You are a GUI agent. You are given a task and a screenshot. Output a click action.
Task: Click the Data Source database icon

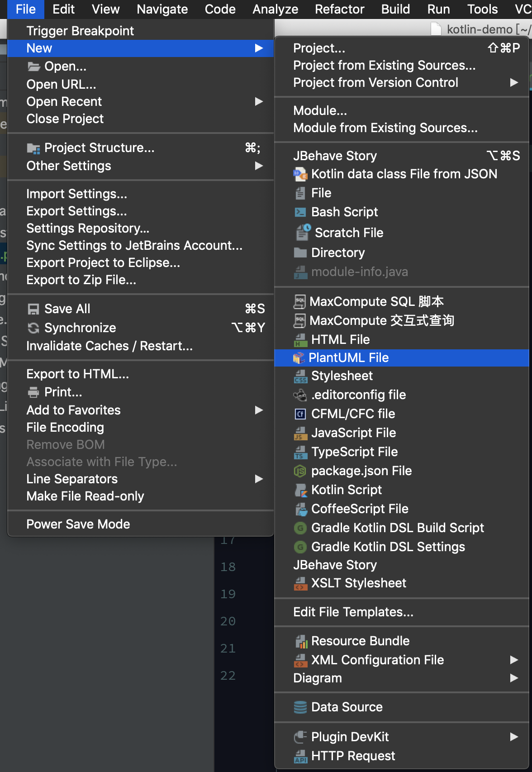(x=300, y=707)
